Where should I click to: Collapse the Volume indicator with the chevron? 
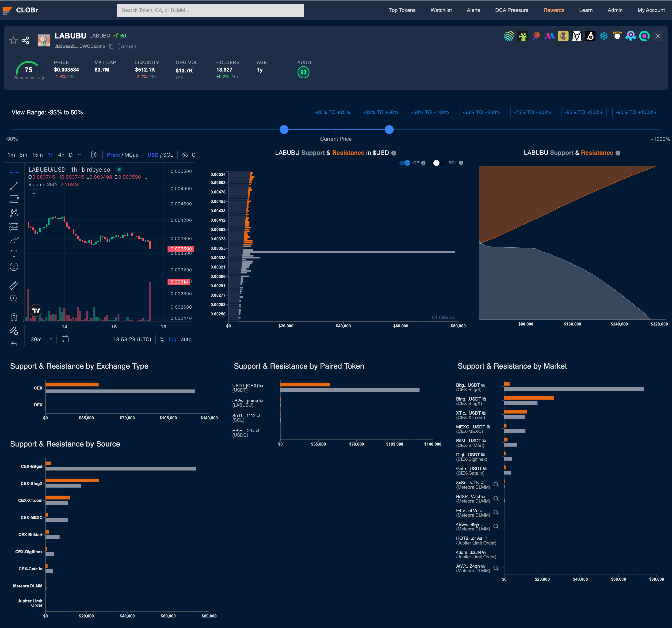[x=34, y=193]
